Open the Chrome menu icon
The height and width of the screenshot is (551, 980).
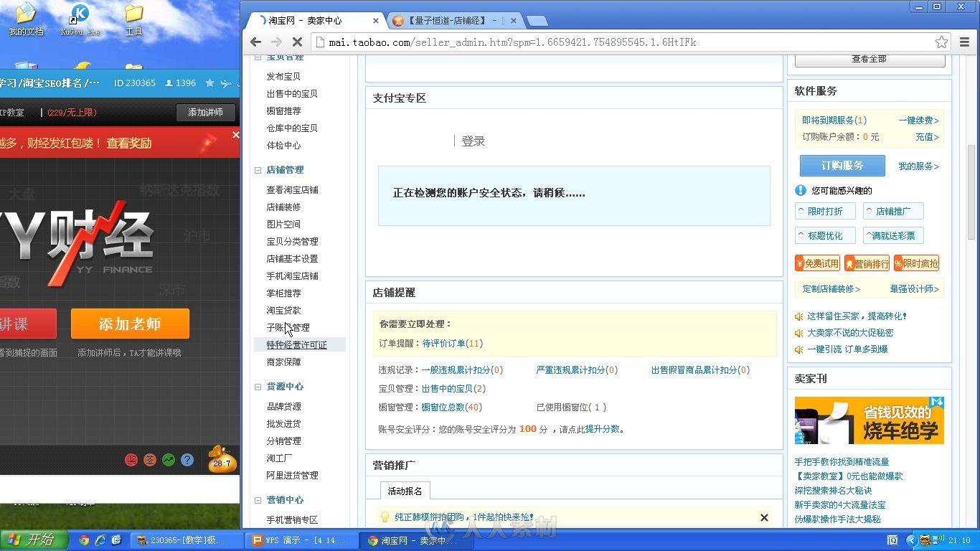point(963,42)
